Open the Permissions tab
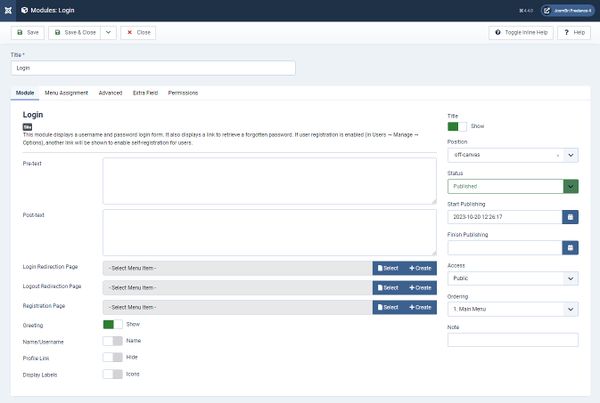 pos(183,93)
